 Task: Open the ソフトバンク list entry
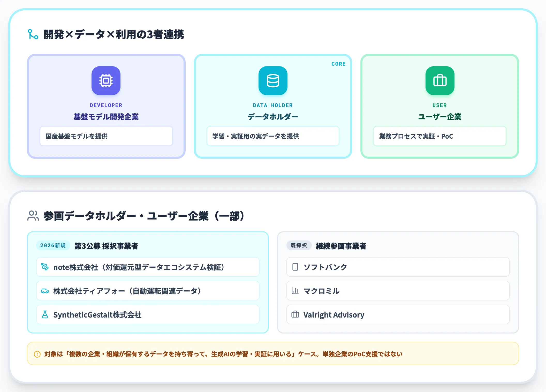tap(398, 267)
